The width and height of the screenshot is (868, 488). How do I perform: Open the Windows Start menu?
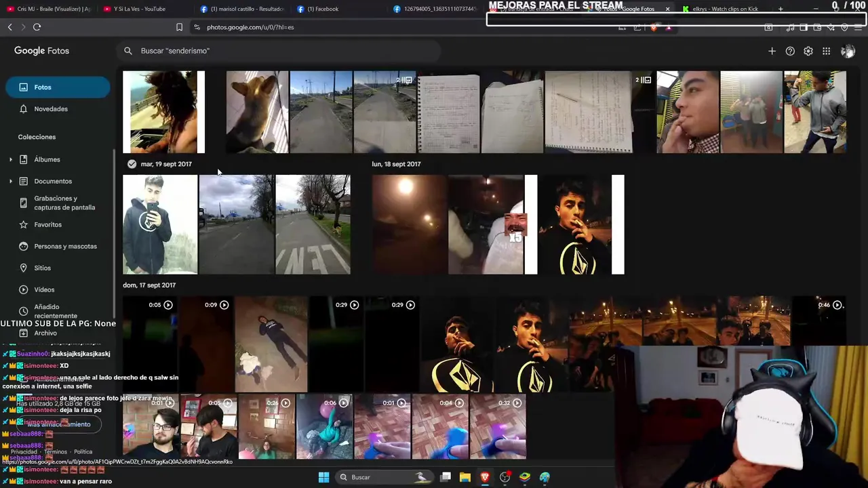pos(323,477)
